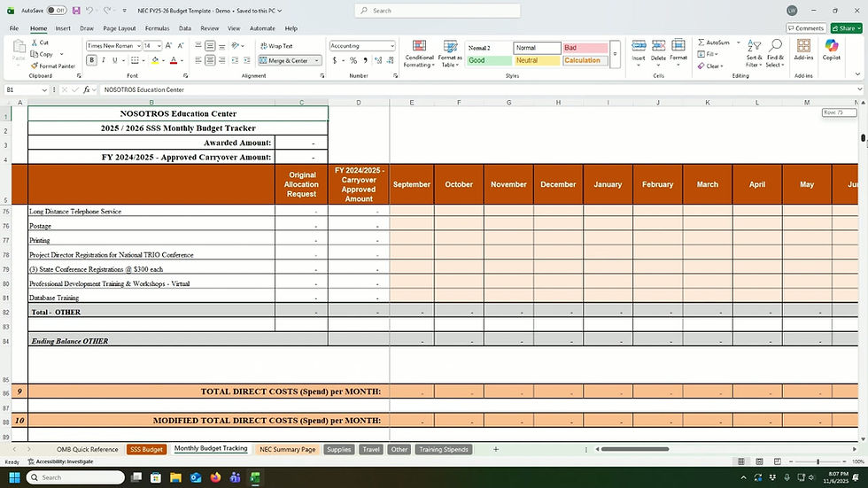Open the SSS Budget sheet tab
The width and height of the screenshot is (868, 488).
click(146, 449)
